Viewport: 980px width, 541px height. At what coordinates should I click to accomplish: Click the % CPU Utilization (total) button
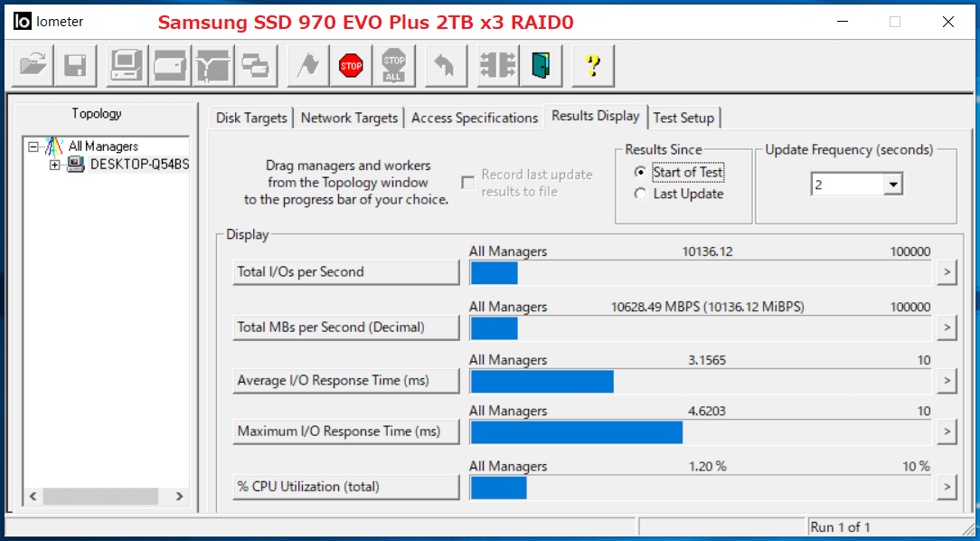pos(346,488)
